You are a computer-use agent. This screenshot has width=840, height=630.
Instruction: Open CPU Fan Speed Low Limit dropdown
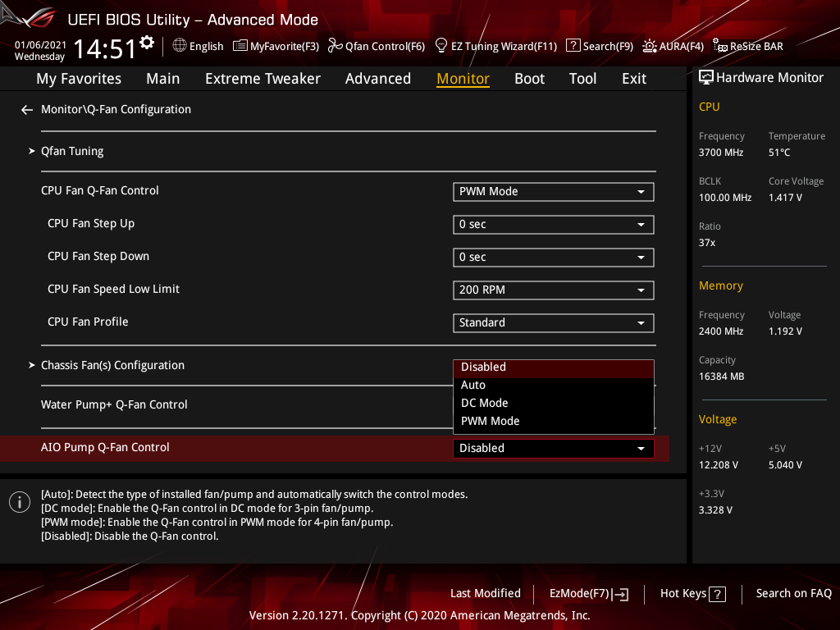[x=554, y=290]
